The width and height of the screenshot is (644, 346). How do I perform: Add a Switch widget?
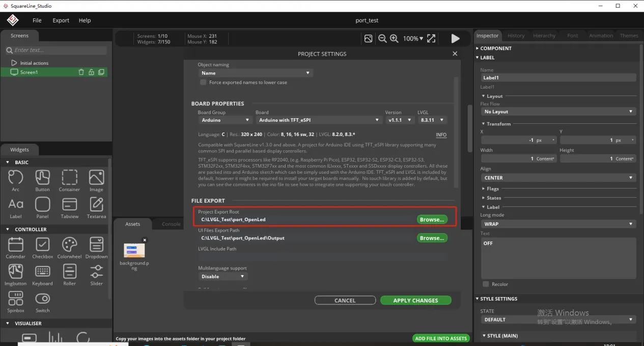(x=43, y=299)
